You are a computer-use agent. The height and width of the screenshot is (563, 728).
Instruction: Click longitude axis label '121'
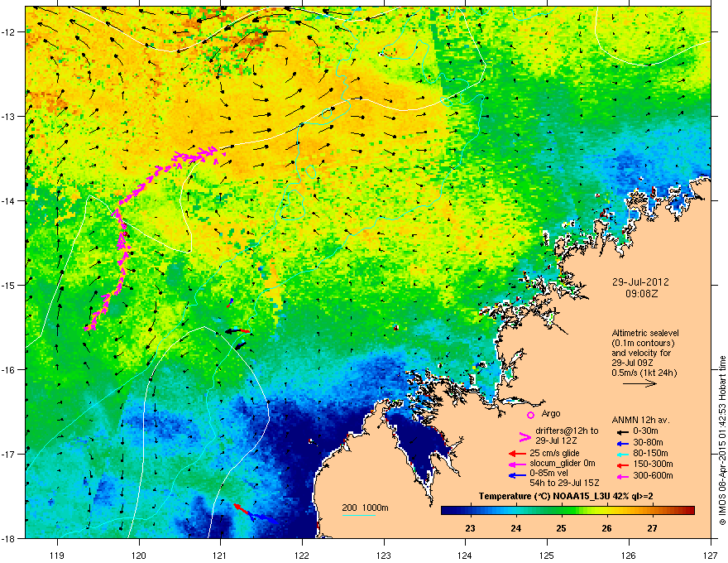[220, 555]
